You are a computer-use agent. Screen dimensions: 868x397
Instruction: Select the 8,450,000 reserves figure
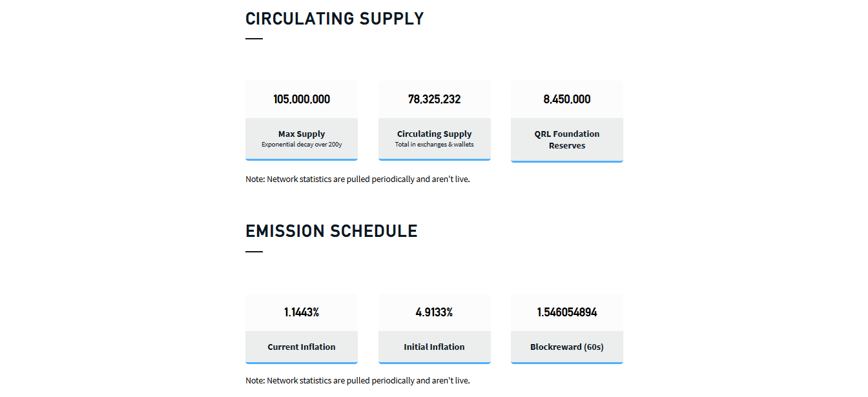(x=567, y=99)
